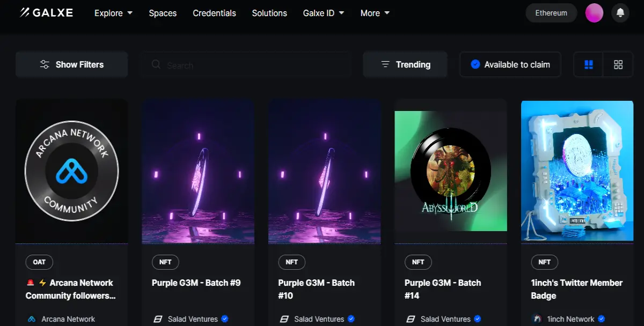The width and height of the screenshot is (644, 326).
Task: Open the pink profile avatar
Action: pyautogui.click(x=594, y=13)
